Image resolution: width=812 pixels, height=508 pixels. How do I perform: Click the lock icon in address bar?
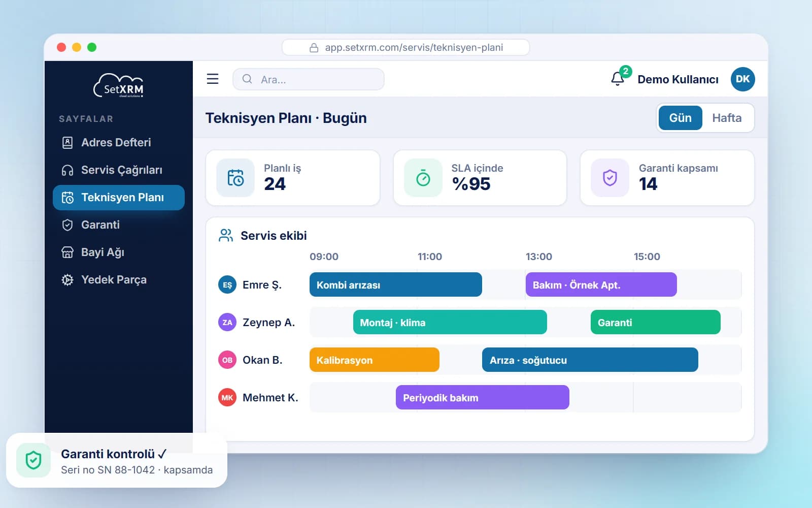(x=314, y=48)
